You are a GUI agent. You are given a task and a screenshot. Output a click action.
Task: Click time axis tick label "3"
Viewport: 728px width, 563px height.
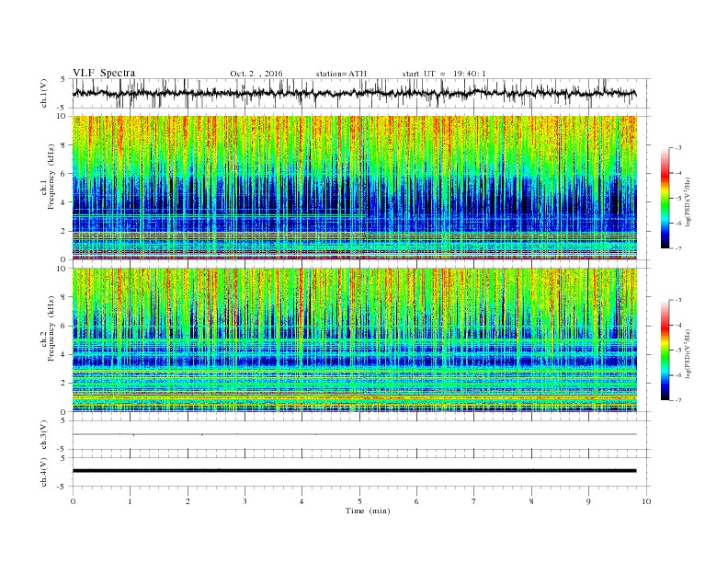(x=245, y=501)
